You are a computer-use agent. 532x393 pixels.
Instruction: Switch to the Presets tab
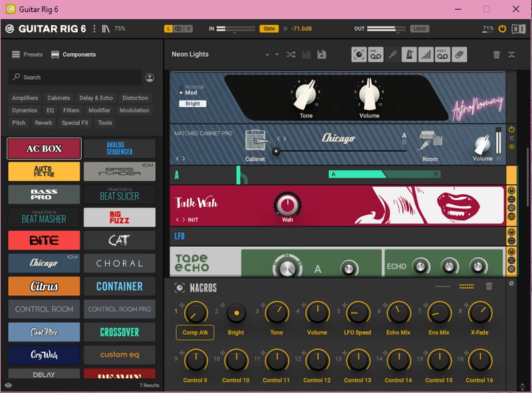point(33,55)
